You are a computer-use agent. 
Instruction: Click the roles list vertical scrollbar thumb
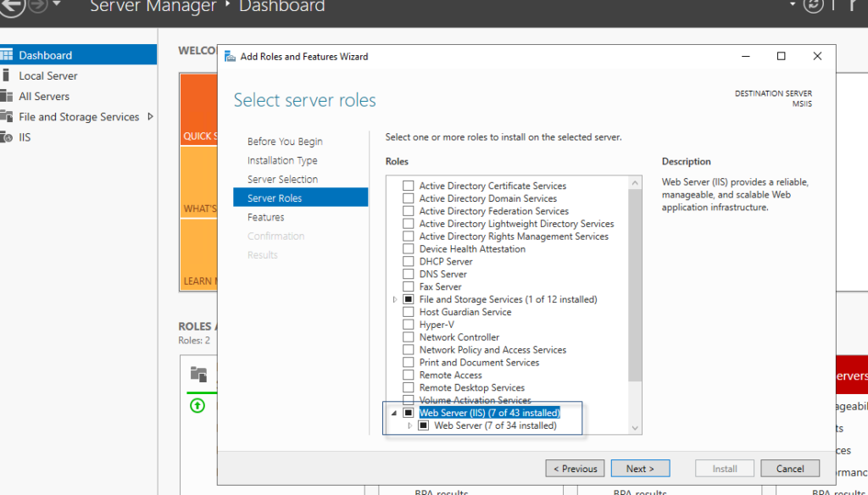(635, 285)
